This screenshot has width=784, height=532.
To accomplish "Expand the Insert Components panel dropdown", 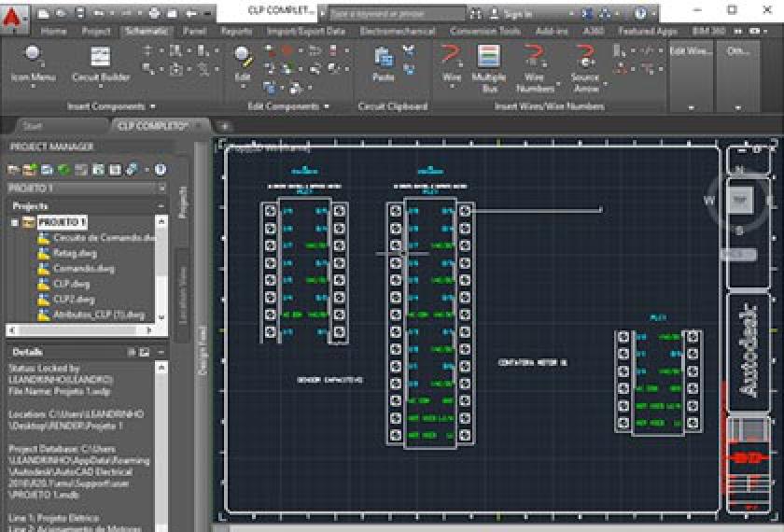I will tap(152, 106).
